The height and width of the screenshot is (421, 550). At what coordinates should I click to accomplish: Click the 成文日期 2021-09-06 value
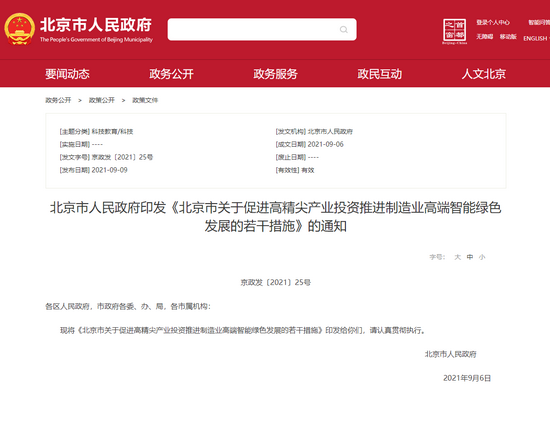(326, 144)
